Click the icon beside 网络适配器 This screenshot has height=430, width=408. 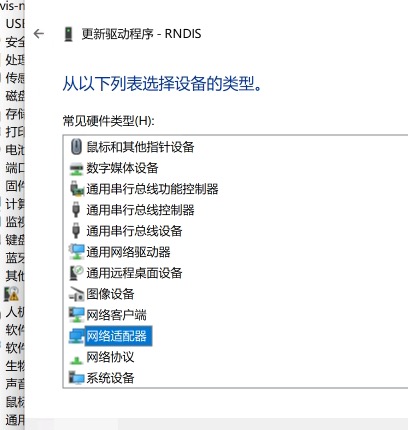click(77, 336)
